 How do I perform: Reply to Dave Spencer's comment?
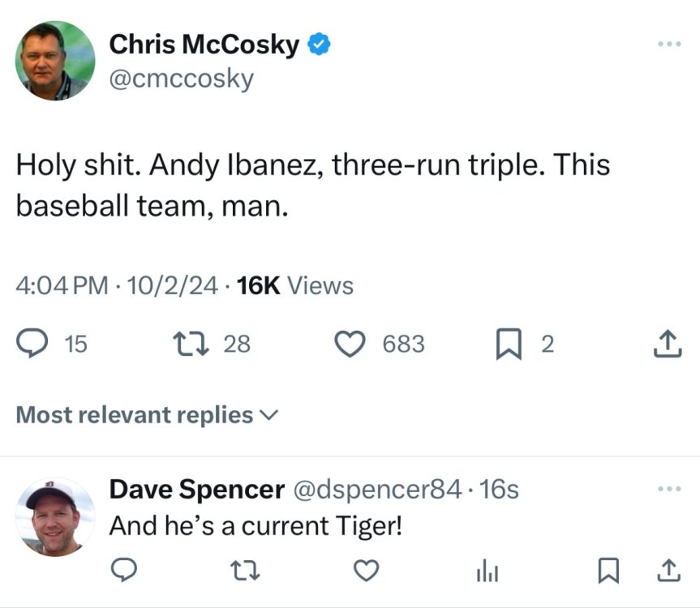[122, 572]
